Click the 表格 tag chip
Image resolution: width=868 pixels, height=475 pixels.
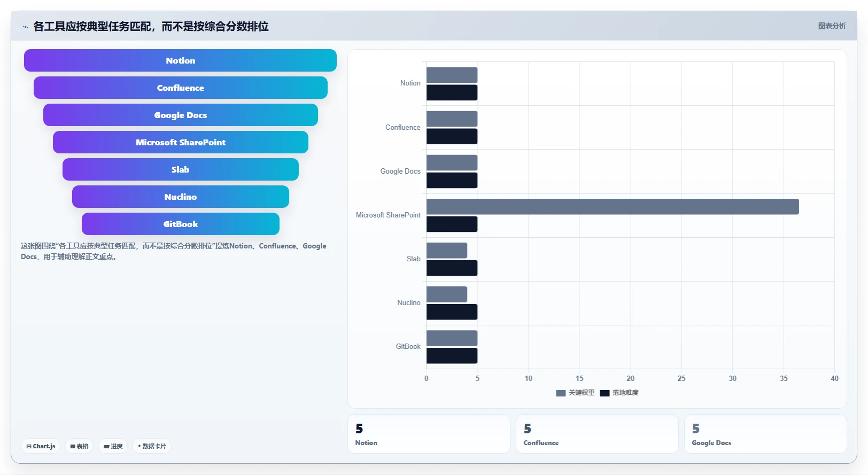79,446
